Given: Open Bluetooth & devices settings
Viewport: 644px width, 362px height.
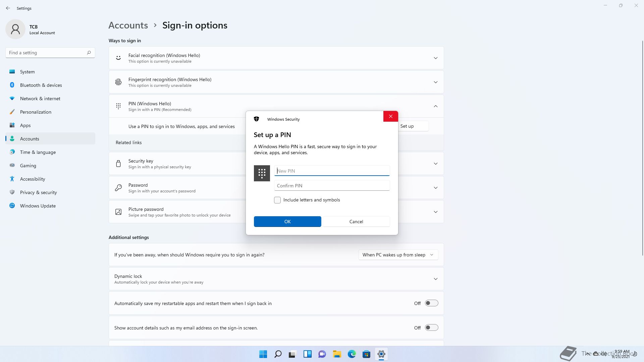Looking at the screenshot, I should (50, 85).
